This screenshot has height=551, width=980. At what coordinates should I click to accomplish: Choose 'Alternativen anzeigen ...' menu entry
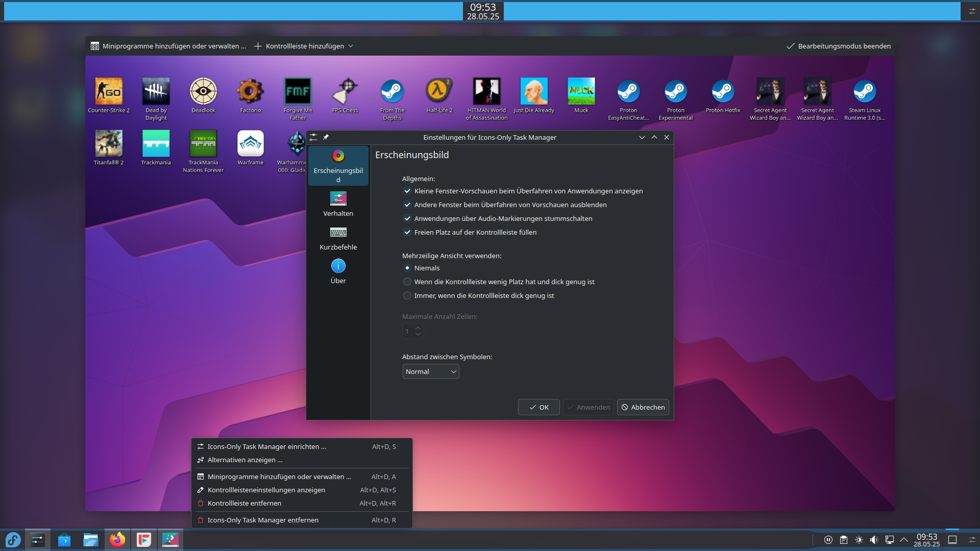302,460
